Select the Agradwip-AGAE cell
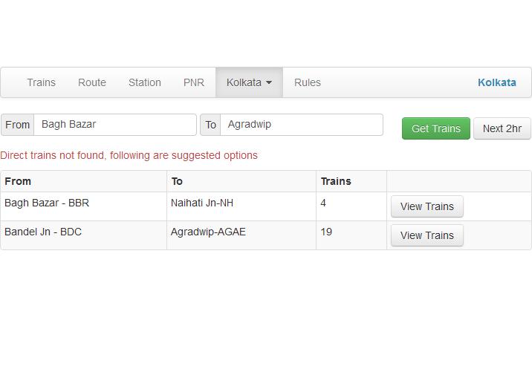This screenshot has height=392, width=532. [208, 232]
